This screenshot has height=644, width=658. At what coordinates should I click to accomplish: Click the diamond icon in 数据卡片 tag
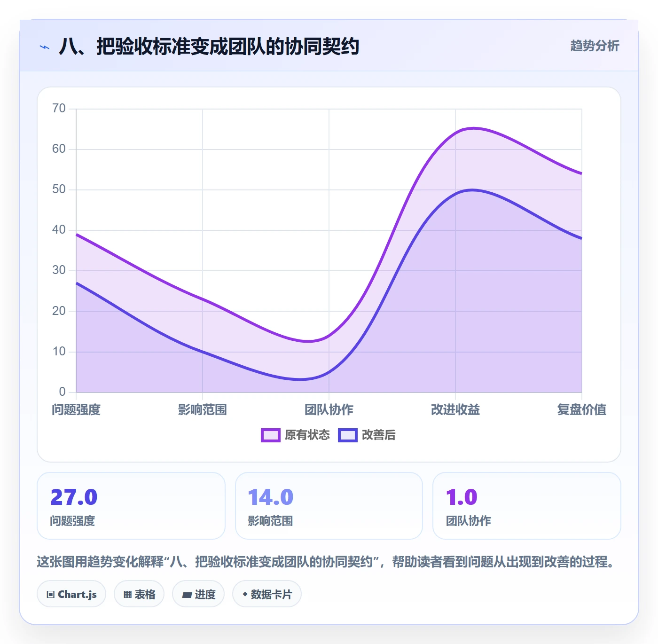point(245,594)
